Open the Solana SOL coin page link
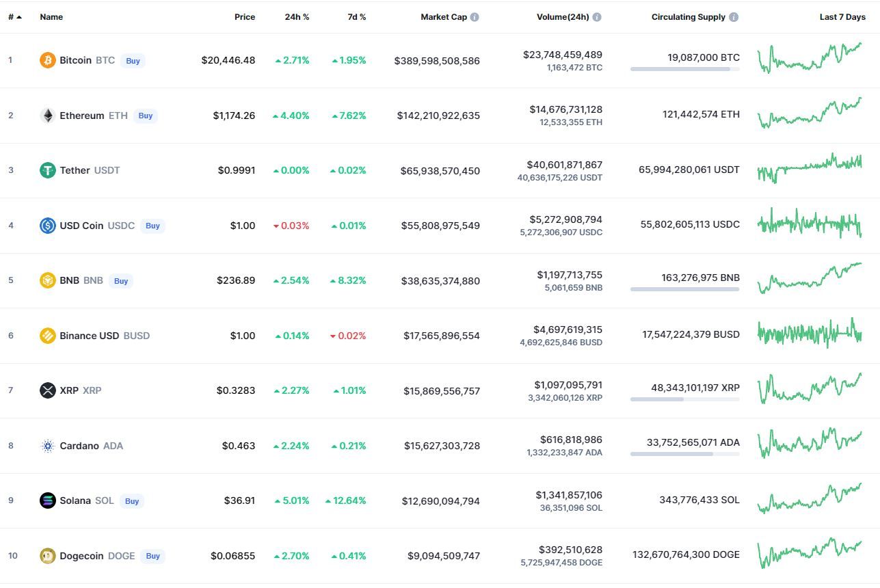This screenshot has width=880, height=588. [x=87, y=500]
